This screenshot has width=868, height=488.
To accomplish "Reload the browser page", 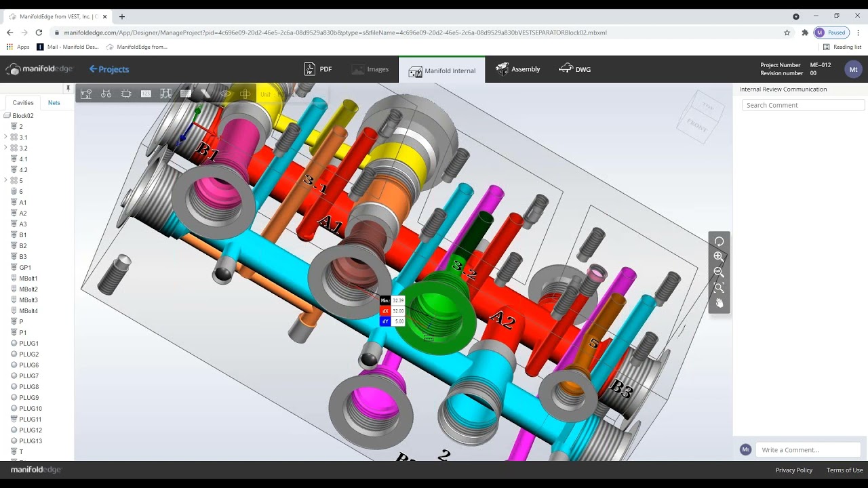I will (x=39, y=33).
